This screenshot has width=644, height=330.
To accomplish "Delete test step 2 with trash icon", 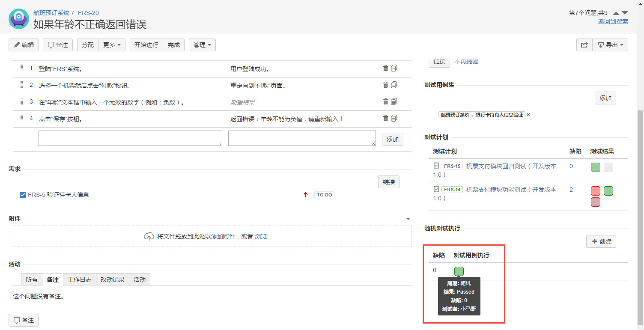I will tap(385, 85).
